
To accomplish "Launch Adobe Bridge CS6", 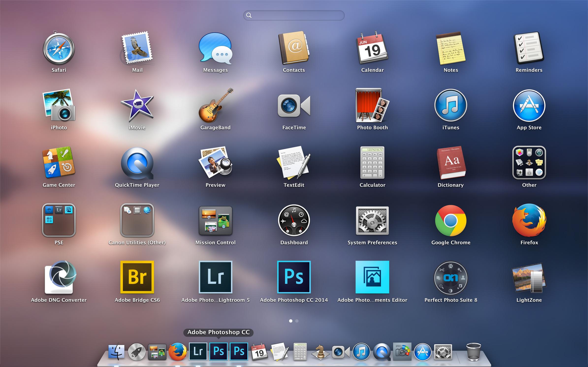I will point(137,277).
